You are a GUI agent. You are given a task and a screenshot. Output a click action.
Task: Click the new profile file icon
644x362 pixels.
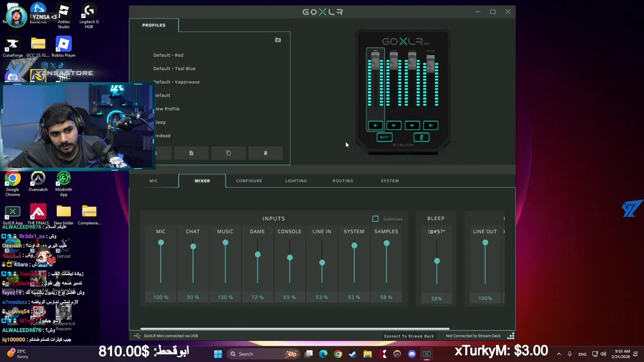tap(191, 153)
